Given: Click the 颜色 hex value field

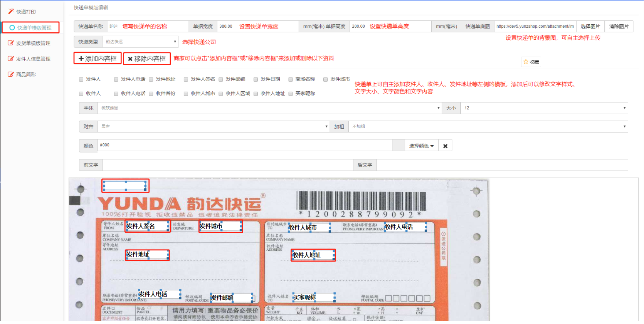Looking at the screenshot, I should tap(245, 146).
